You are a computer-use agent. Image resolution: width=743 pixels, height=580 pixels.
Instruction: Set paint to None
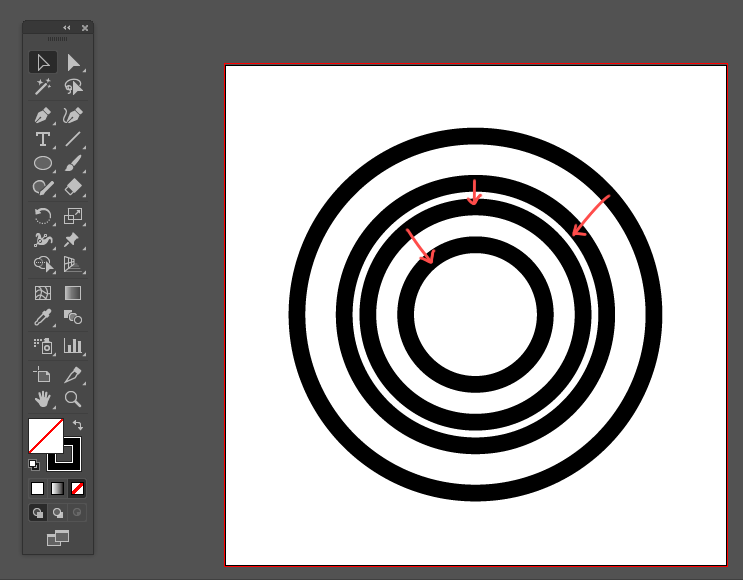point(77,489)
